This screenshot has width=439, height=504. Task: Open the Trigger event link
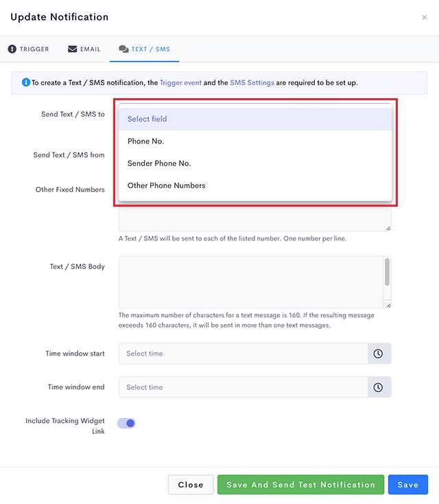pos(180,82)
